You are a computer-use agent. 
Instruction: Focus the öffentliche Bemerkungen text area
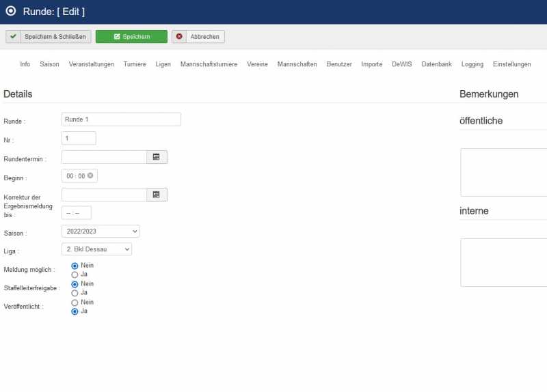pos(503,172)
